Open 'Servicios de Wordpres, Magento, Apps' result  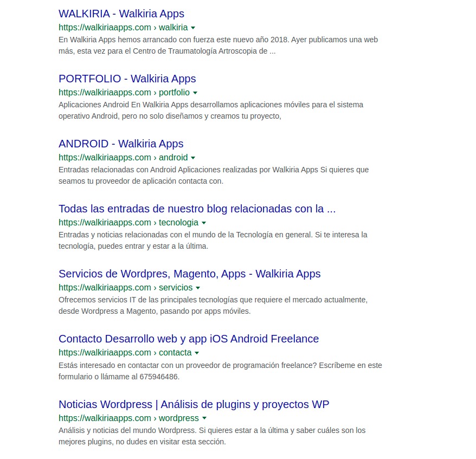pyautogui.click(x=189, y=274)
